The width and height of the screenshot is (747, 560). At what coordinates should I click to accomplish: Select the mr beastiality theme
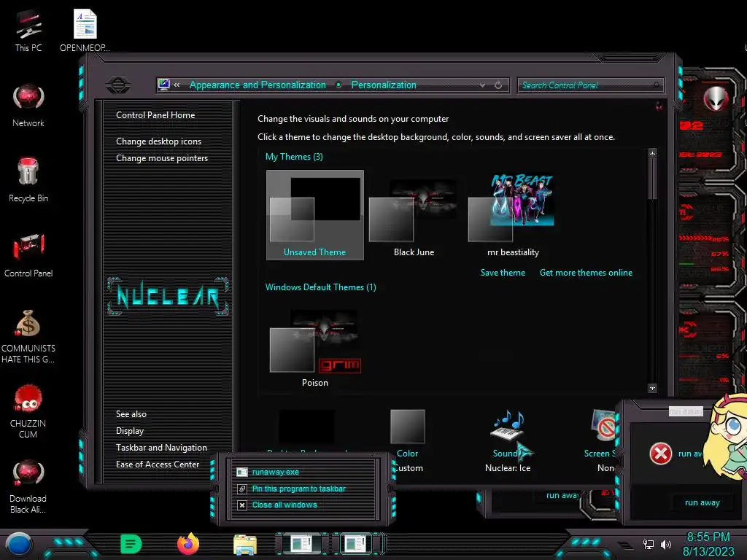(513, 215)
